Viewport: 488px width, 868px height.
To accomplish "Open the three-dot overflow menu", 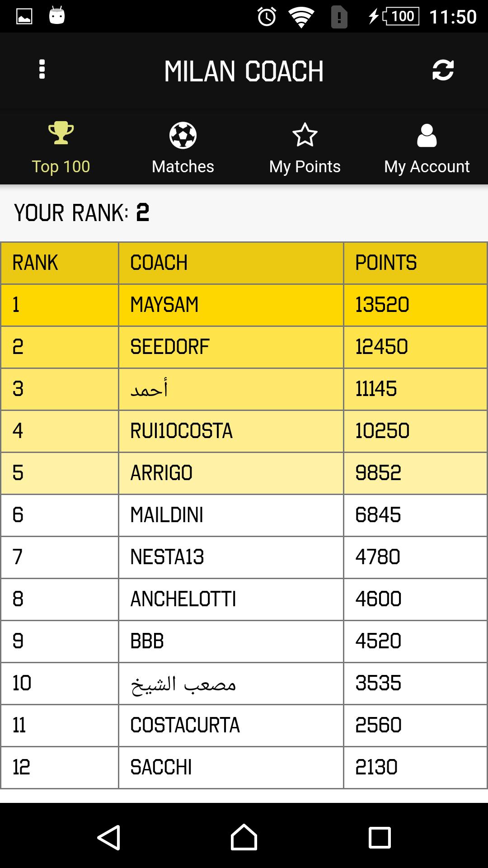I will (42, 70).
